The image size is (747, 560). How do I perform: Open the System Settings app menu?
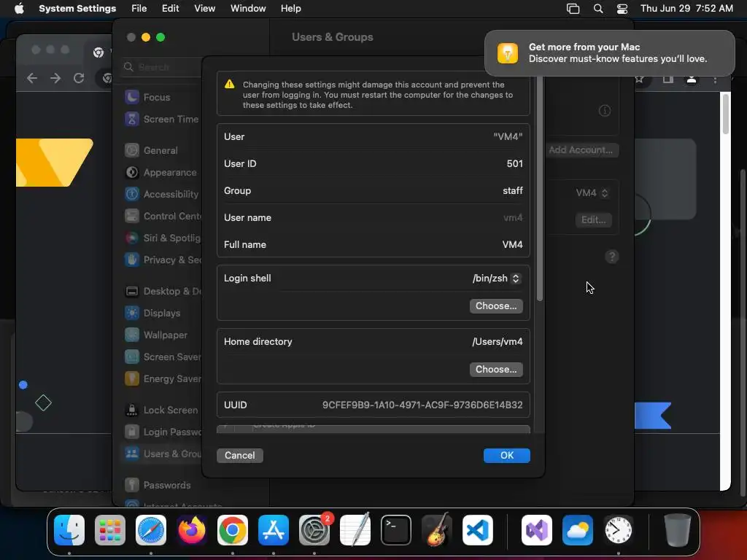pos(77,9)
